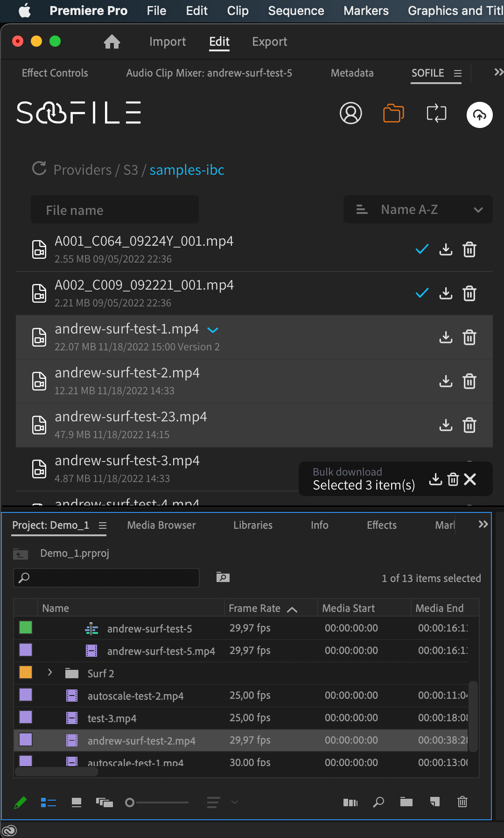Open the SOFILE user account icon
Viewport: 504px width, 838px height.
pyautogui.click(x=350, y=114)
